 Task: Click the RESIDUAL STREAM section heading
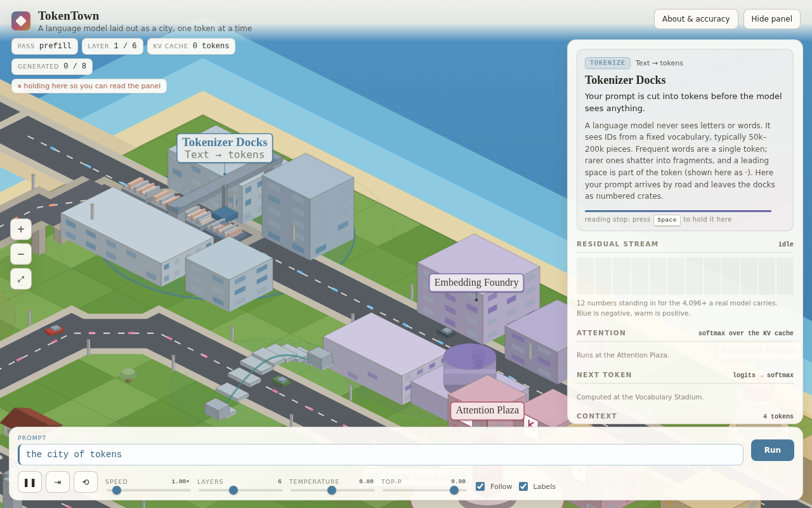click(x=617, y=244)
